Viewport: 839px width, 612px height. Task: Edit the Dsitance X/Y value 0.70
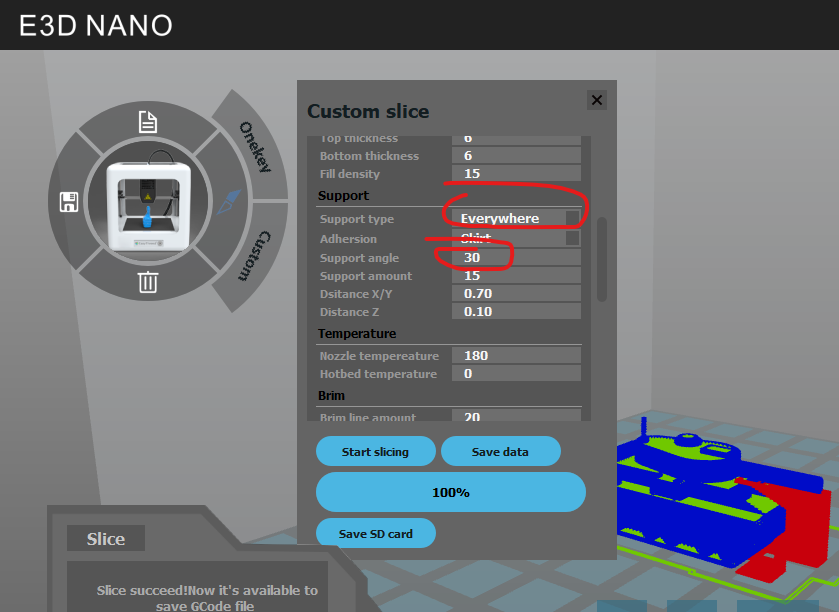pos(516,294)
